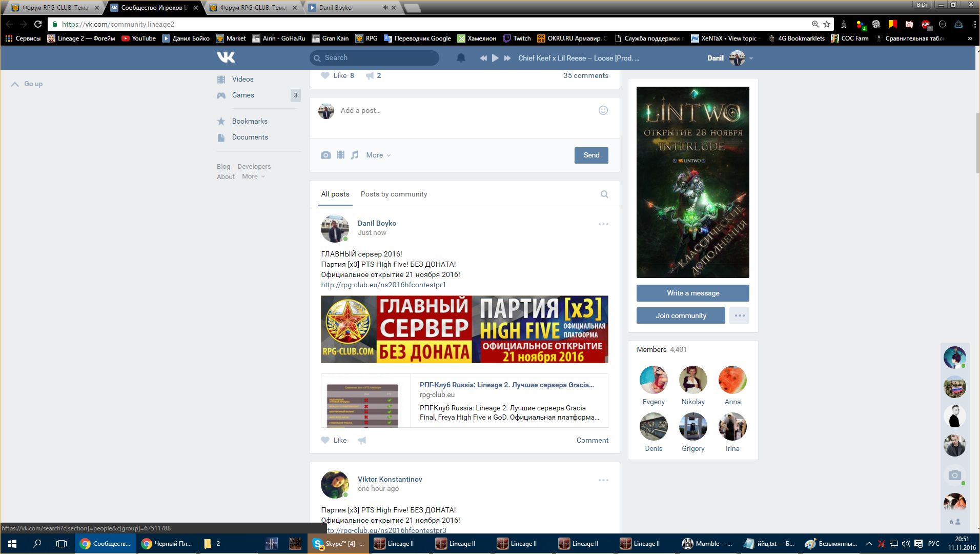Mute the Danil Boyko browser tab audio
The image size is (980, 554).
point(385,8)
